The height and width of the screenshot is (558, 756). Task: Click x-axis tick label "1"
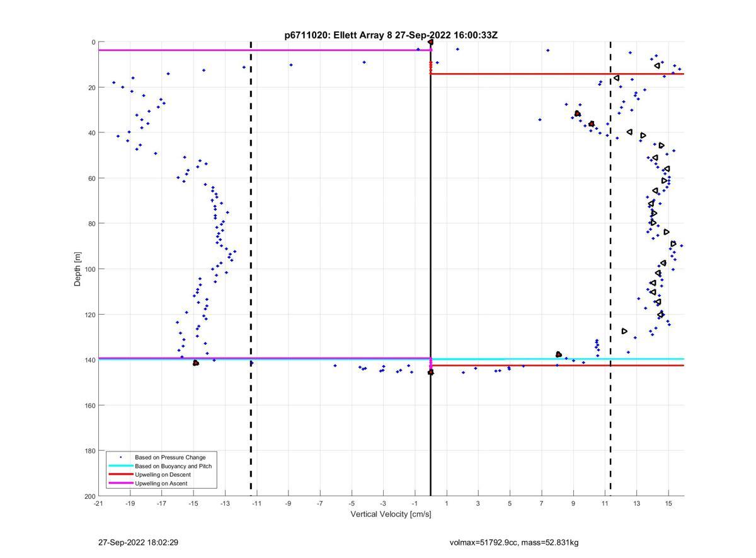447,503
